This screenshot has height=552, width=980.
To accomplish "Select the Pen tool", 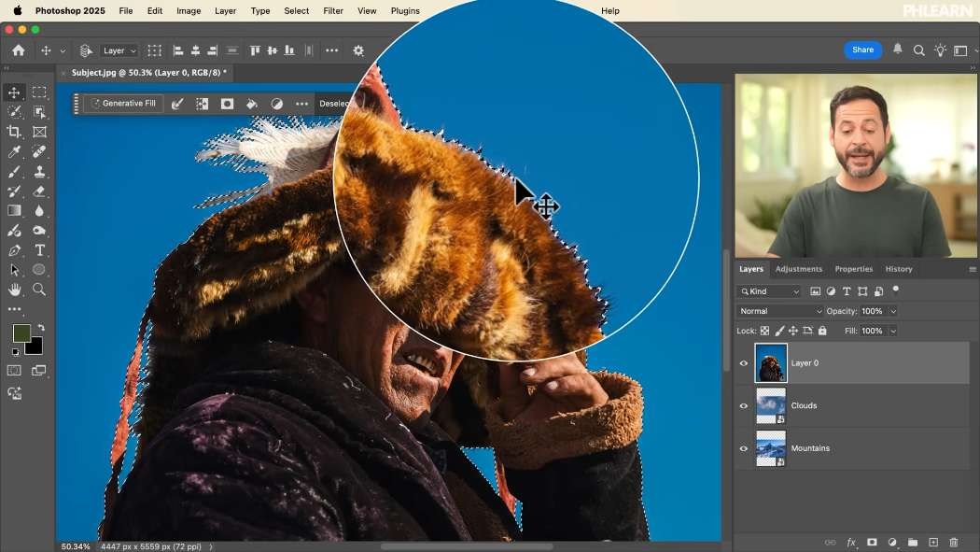I will point(14,250).
